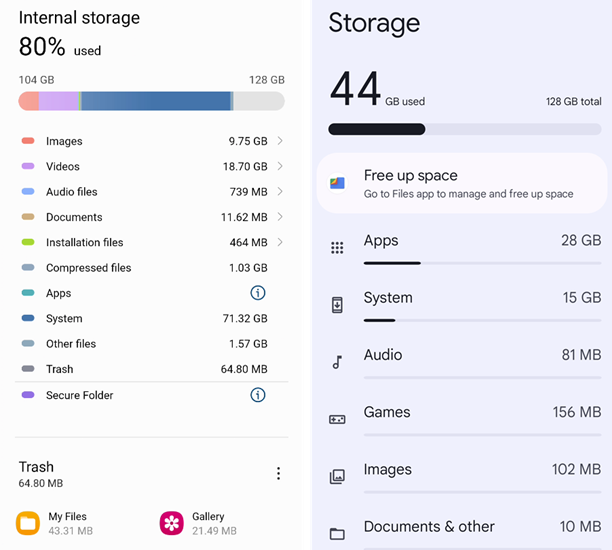Viewport: 612px width, 550px height.
Task: Tap the 44 GB used progress bar
Action: (x=464, y=129)
